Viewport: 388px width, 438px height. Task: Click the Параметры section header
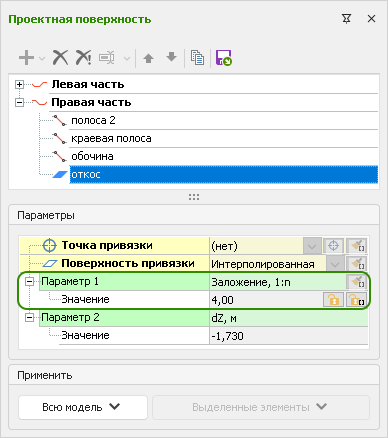tap(46, 215)
